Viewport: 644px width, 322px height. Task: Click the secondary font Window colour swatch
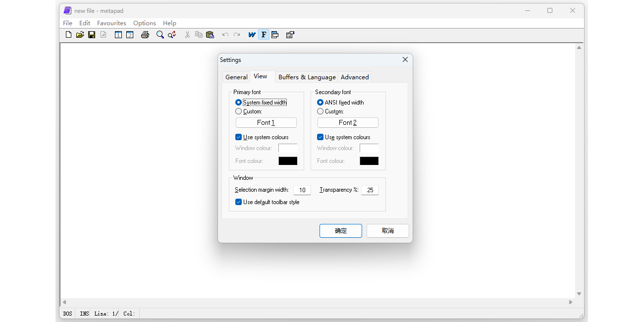coord(369,148)
